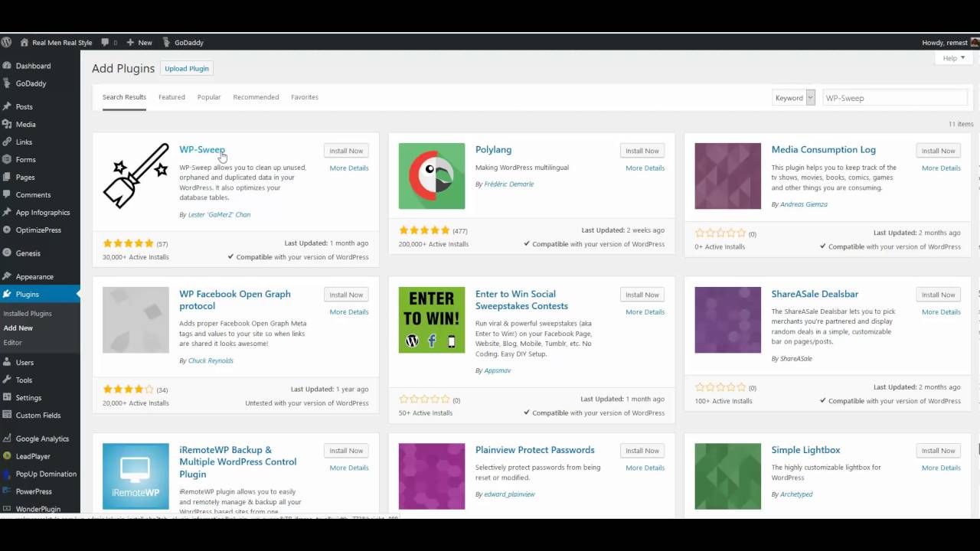The width and height of the screenshot is (980, 551).
Task: Open the Howdy user account menu
Action: [949, 42]
